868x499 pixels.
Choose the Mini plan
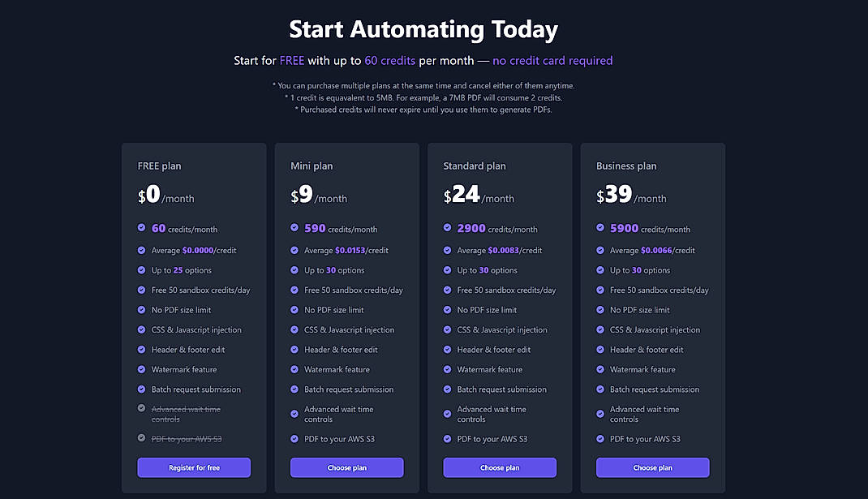(346, 467)
